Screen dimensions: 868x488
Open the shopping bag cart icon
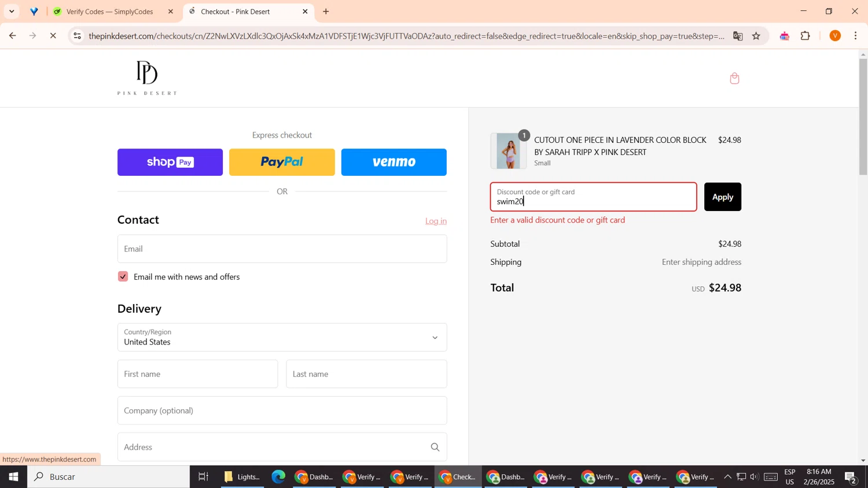(734, 79)
